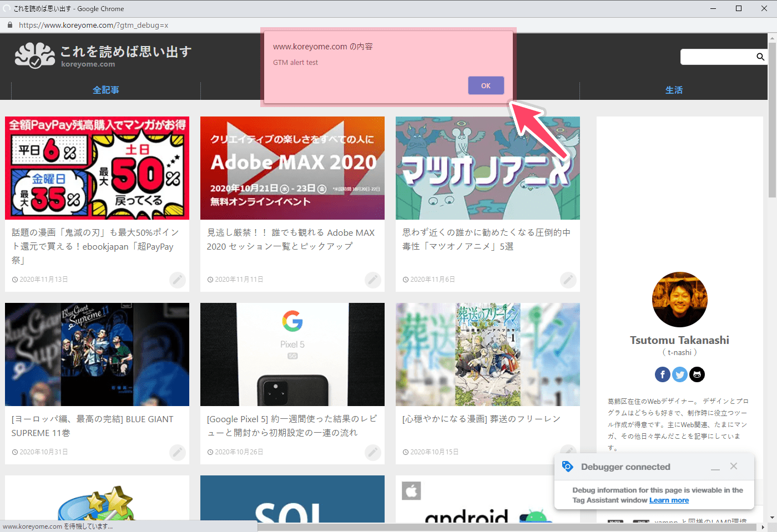This screenshot has width=777, height=532.
Task: Click the edit pencil on Pixel 5 article
Action: 373,453
